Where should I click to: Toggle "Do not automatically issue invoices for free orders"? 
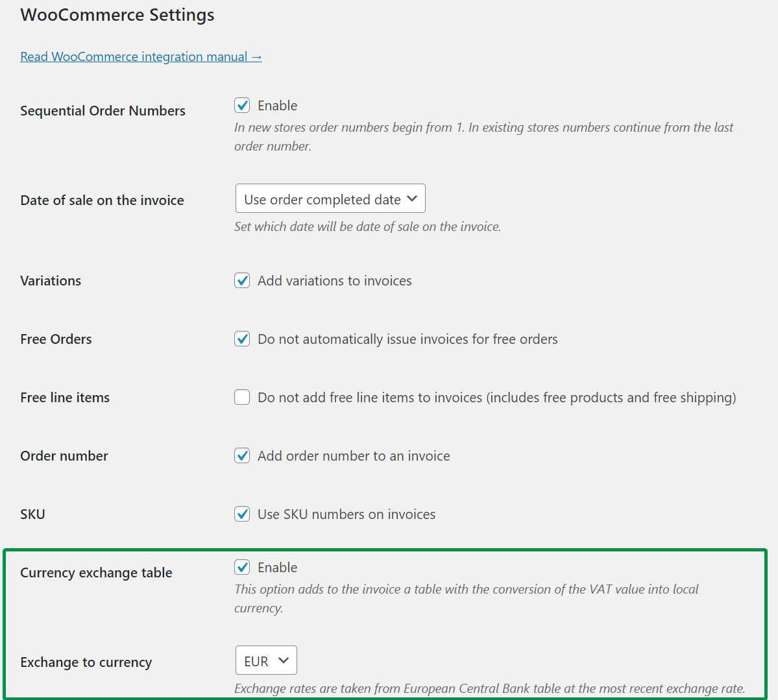(242, 339)
